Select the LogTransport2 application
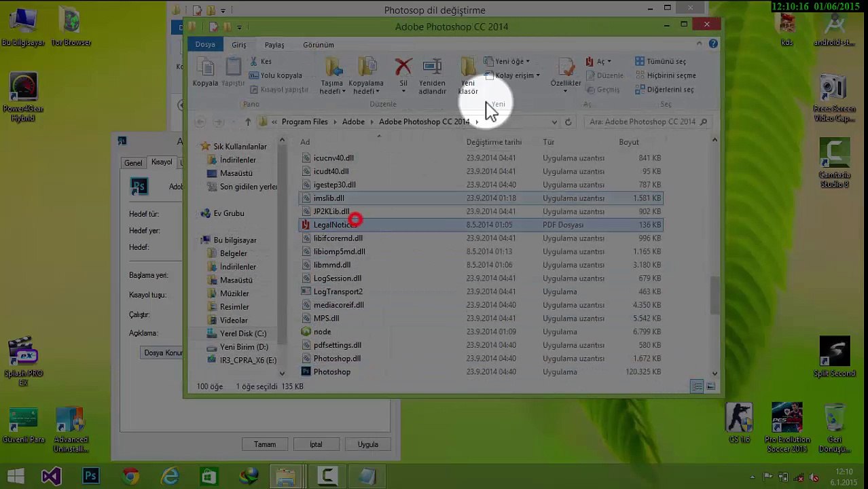The width and height of the screenshot is (868, 489). (x=338, y=291)
